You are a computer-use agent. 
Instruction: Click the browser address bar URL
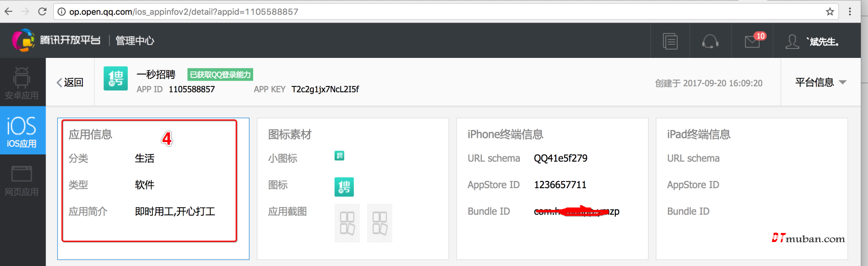184,12
